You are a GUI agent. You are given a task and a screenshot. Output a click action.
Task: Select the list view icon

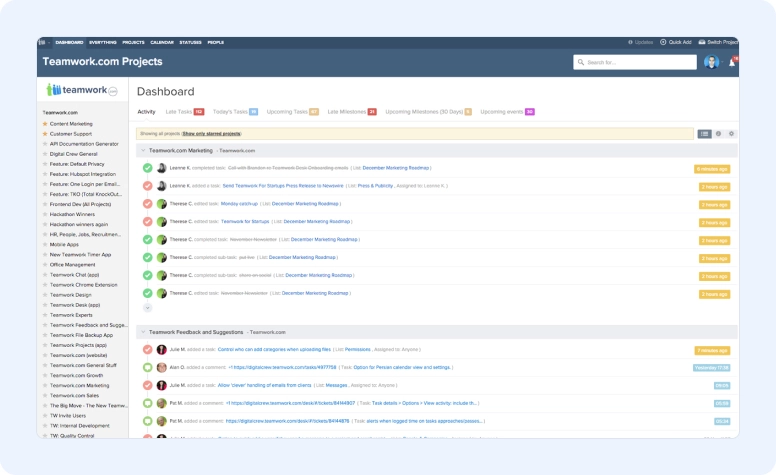coord(704,134)
